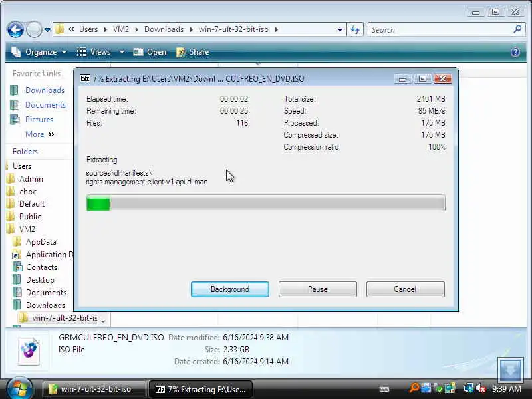Select the Desktop folder in tree
Viewport: 532px width, 399px height.
click(40, 279)
